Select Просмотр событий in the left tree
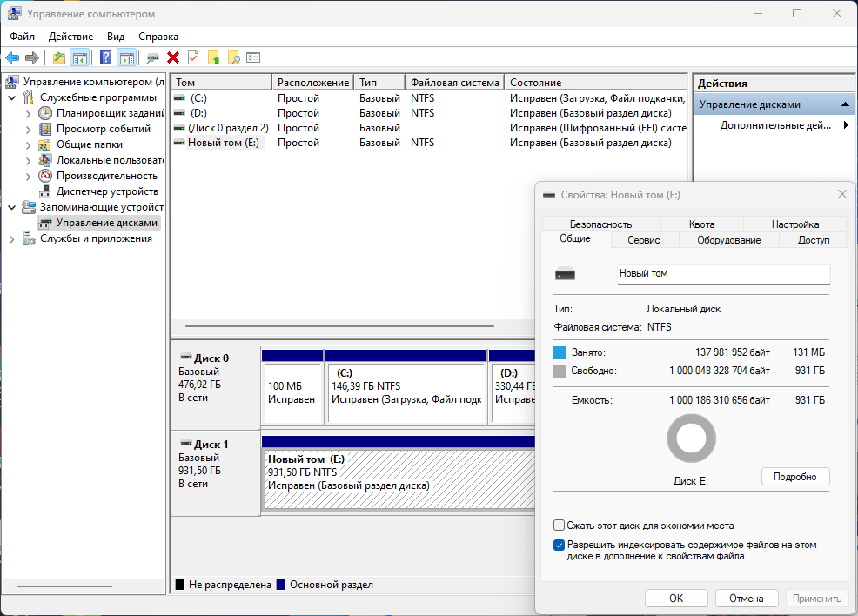Viewport: 858px width, 616px height. click(103, 129)
